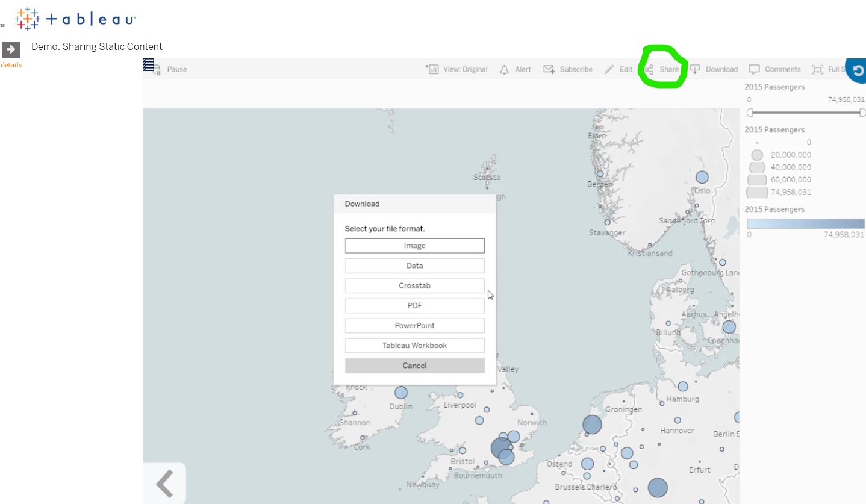This screenshot has height=504, width=866.
Task: Choose Crosstab file format
Action: [x=414, y=285]
